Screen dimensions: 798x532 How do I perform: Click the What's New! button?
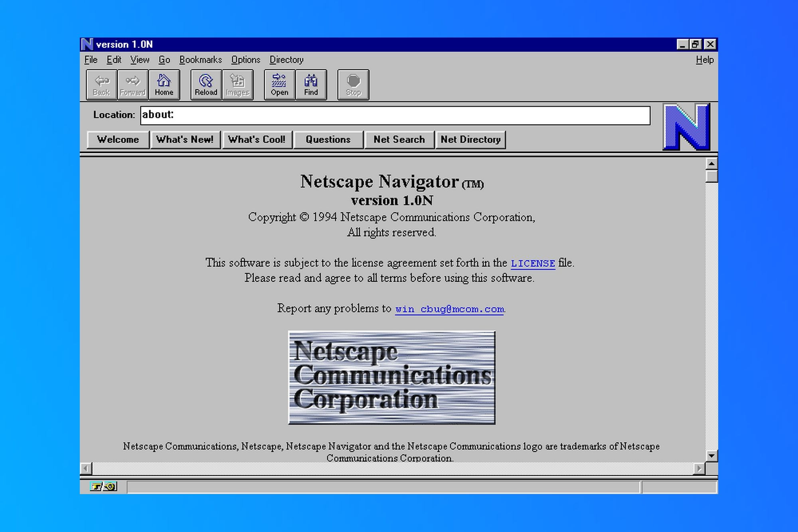point(186,139)
